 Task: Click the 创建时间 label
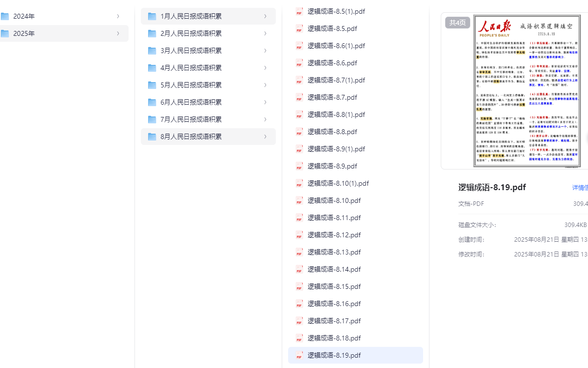pyautogui.click(x=471, y=240)
